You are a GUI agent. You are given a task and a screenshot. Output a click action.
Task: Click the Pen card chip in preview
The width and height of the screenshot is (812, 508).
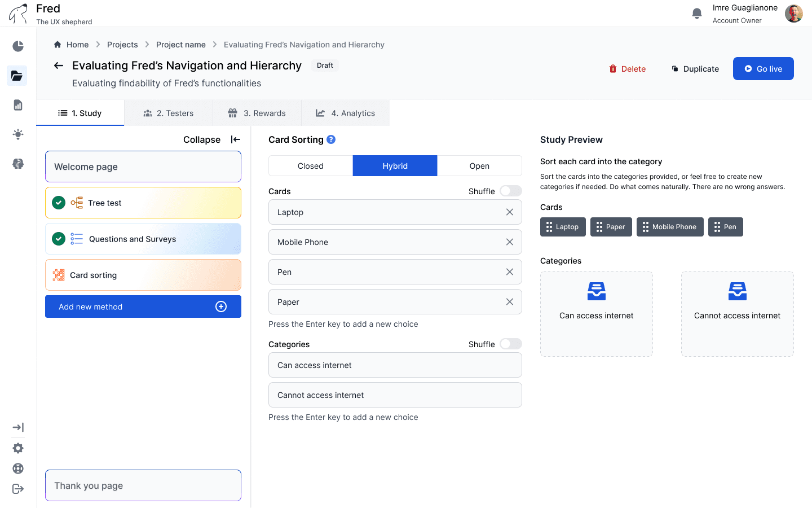coord(726,227)
